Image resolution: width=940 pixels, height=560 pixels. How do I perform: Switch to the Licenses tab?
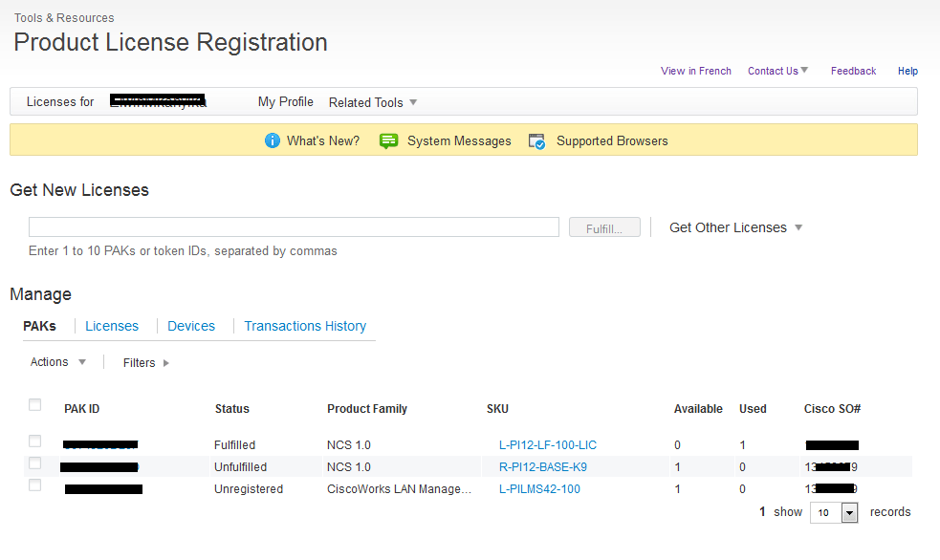point(112,326)
